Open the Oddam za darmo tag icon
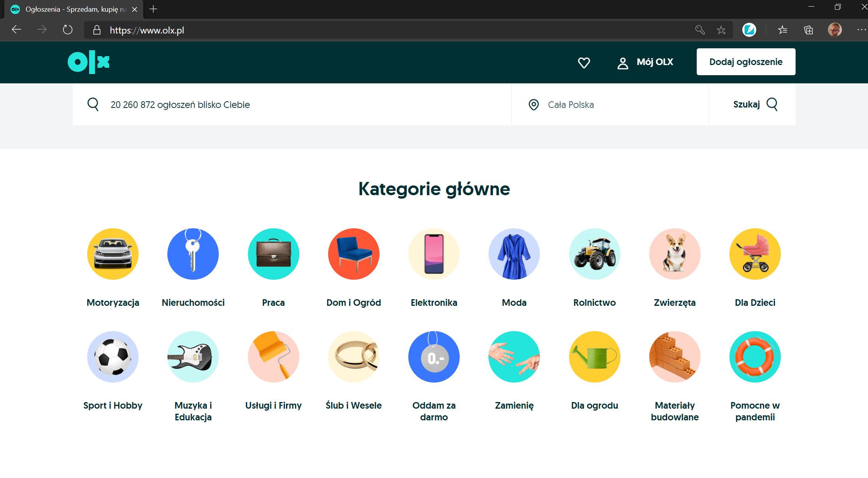 (434, 356)
